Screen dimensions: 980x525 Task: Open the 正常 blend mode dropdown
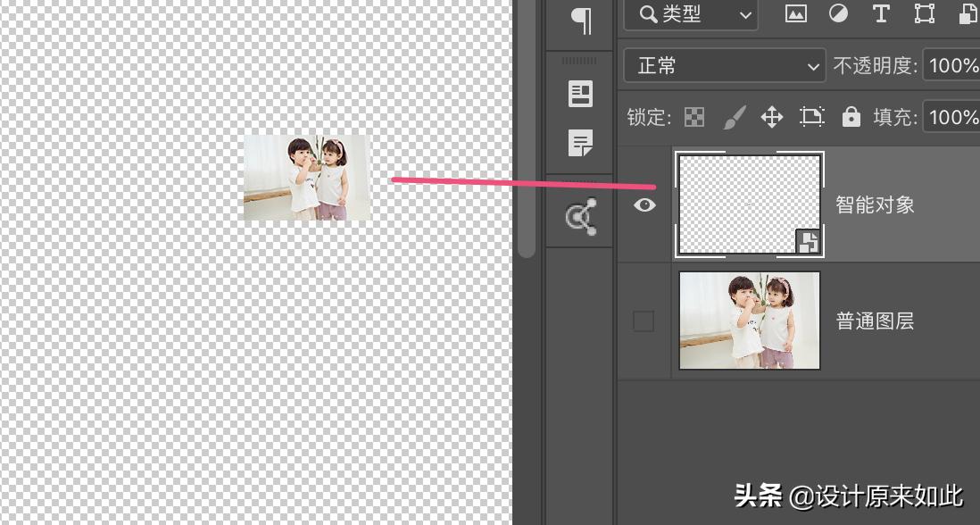click(725, 66)
